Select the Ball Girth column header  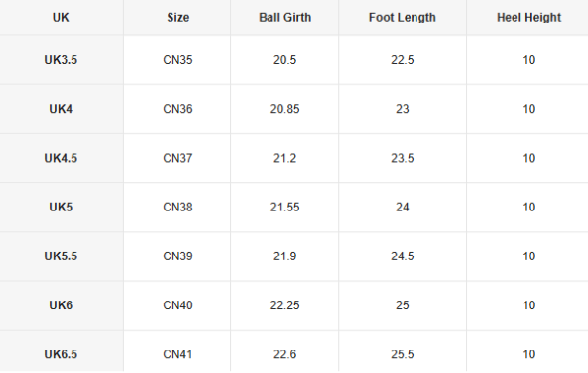pos(284,18)
